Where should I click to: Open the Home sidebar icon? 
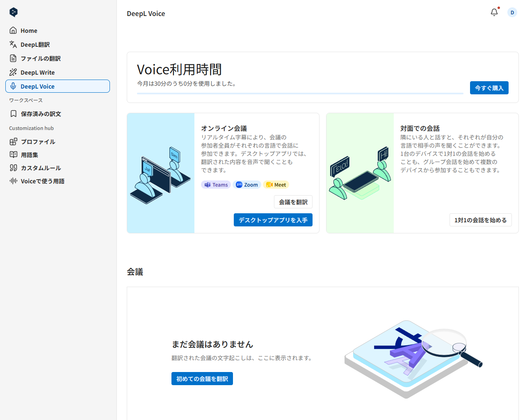[13, 30]
